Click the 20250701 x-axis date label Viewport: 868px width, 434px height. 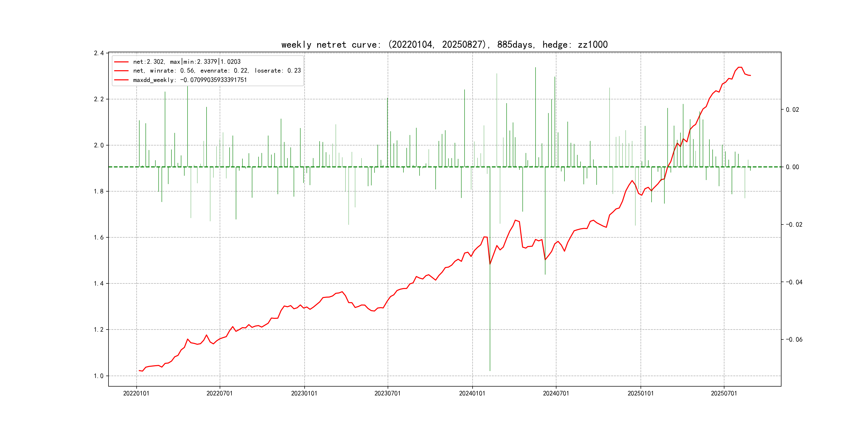pyautogui.click(x=724, y=393)
